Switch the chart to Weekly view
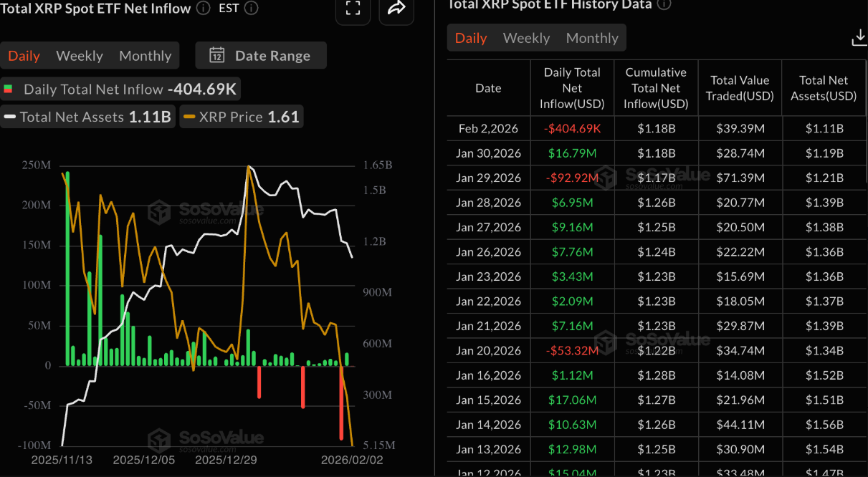The height and width of the screenshot is (477, 868). tap(79, 55)
